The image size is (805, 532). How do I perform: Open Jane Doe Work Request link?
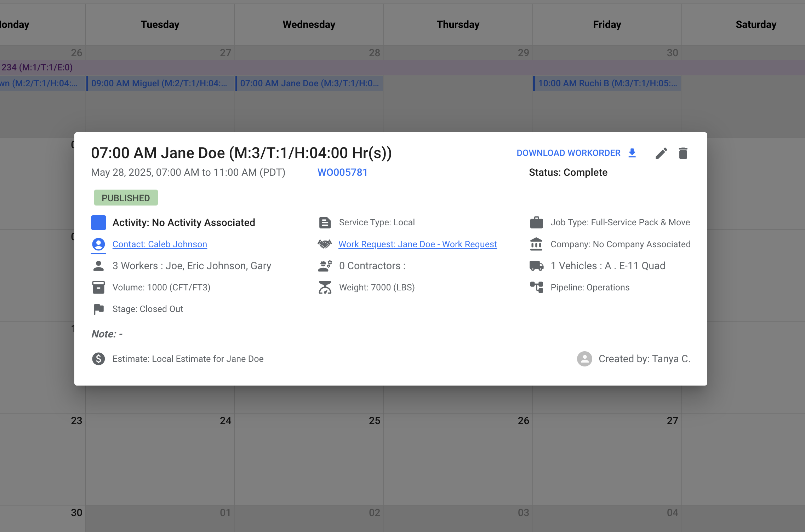(x=417, y=244)
